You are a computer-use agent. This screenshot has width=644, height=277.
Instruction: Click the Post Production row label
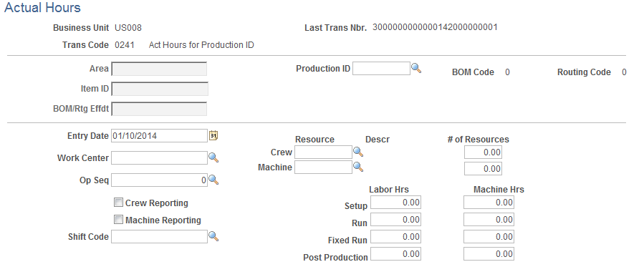coord(335,257)
